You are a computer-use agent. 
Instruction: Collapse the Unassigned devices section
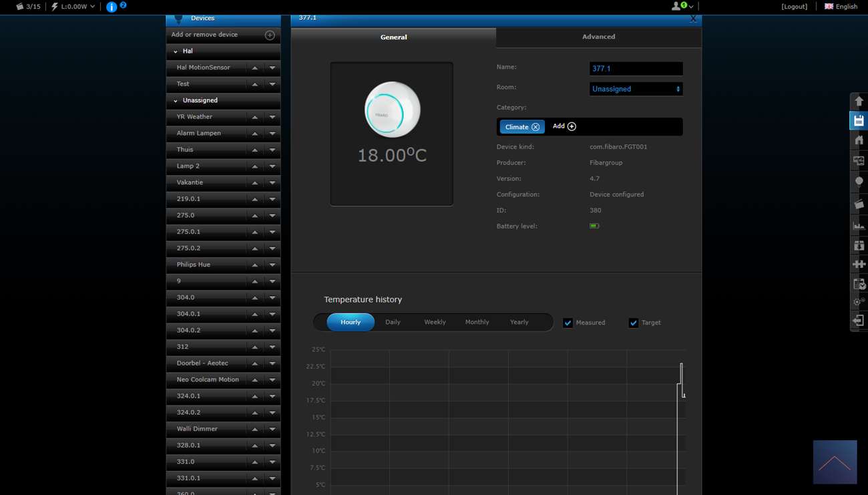coord(176,101)
